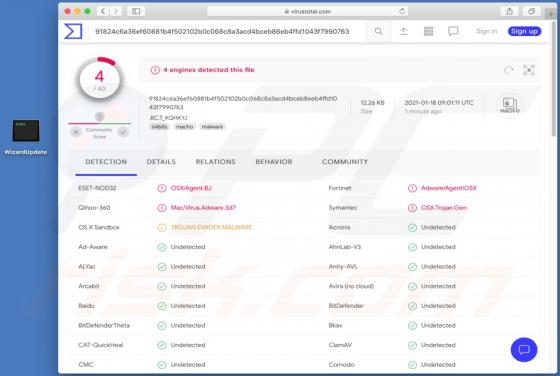Click the WizardUpdate desktop file icon
This screenshot has width=560, height=376.
point(26,131)
